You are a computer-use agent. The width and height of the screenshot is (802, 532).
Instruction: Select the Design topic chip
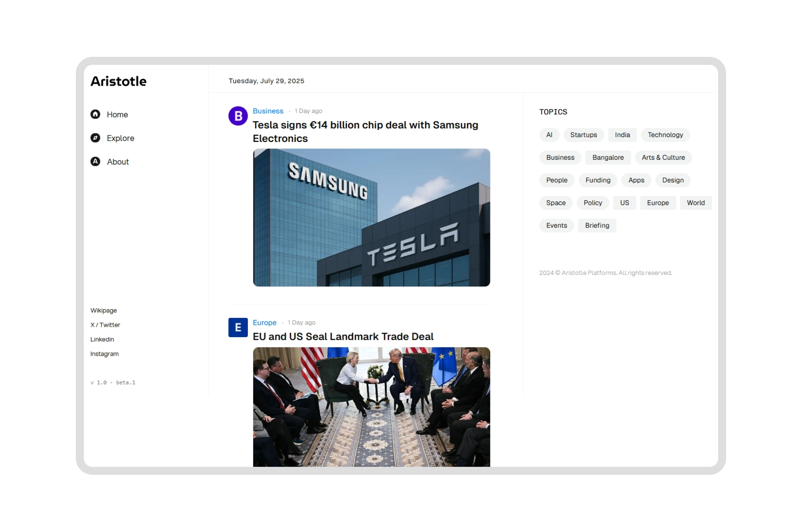tap(673, 180)
